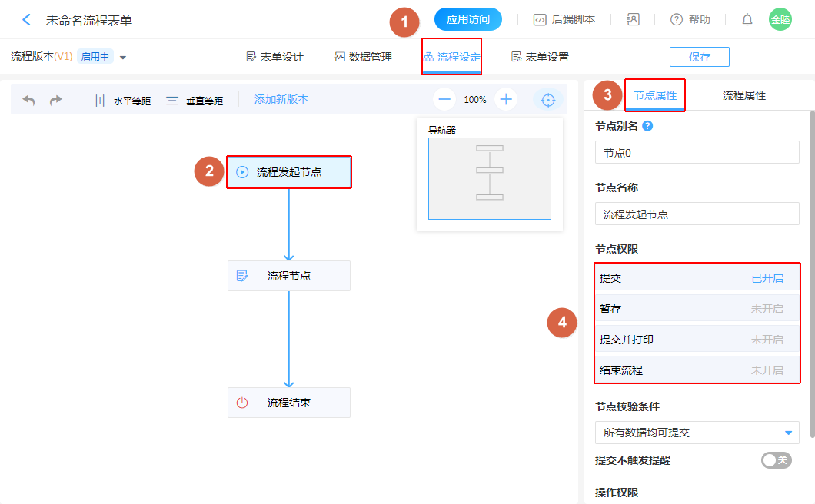Toggle the 暂存 node permission

click(767, 309)
